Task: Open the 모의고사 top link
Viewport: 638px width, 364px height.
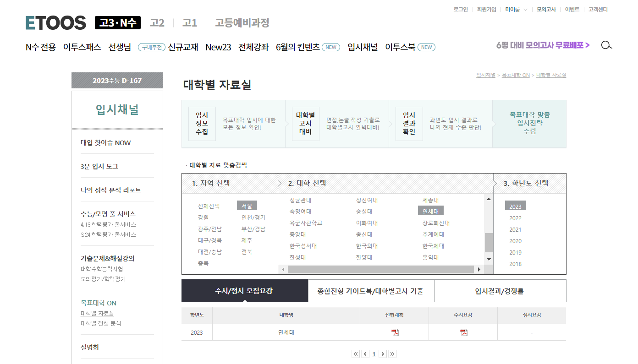Action: pos(546,9)
